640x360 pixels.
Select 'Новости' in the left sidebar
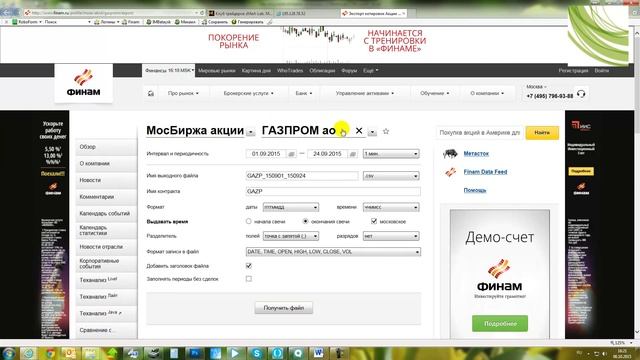pyautogui.click(x=106, y=180)
